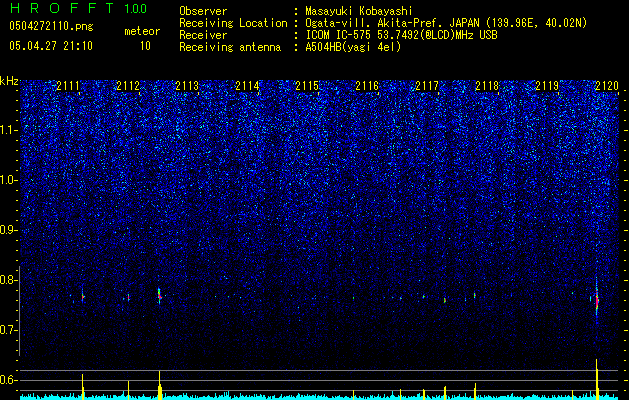Click the 2119 time marker
Image resolution: width=629 pixels, height=400 pixels.
pos(547,86)
